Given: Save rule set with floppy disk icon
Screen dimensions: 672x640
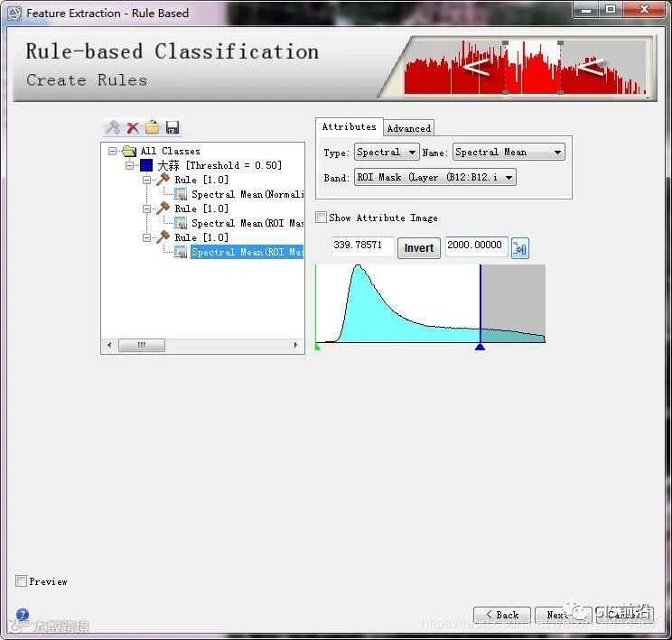Looking at the screenshot, I should click(173, 127).
